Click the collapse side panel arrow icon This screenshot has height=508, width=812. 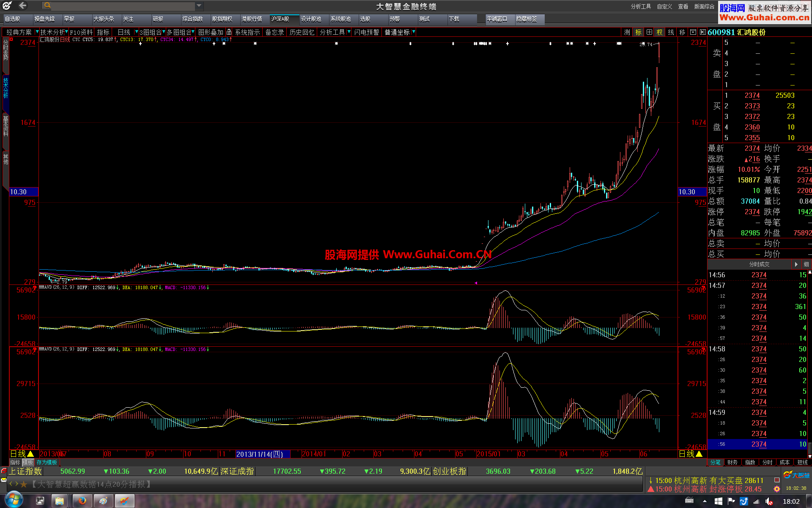[702, 32]
